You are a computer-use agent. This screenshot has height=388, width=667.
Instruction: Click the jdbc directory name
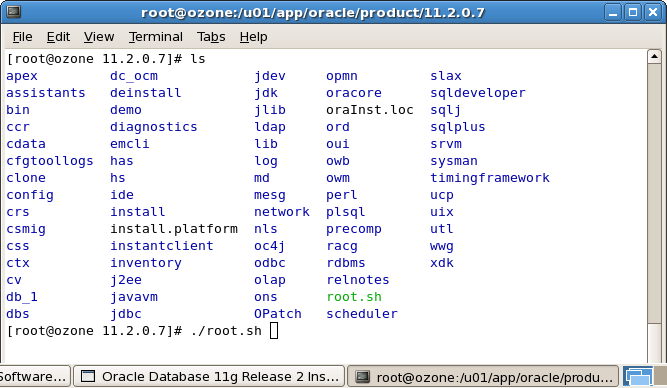click(x=126, y=314)
